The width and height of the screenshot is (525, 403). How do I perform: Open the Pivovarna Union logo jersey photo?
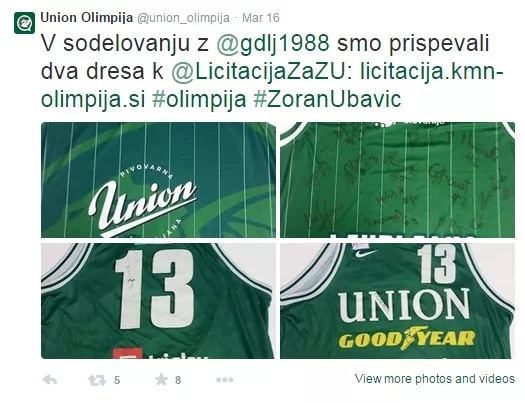coord(158,180)
